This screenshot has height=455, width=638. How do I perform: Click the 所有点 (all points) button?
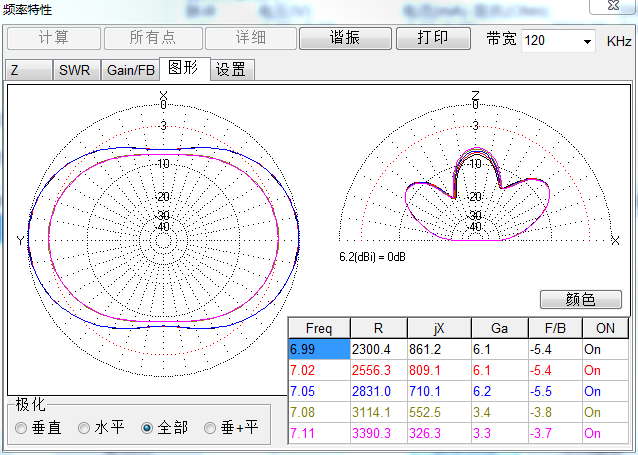153,39
